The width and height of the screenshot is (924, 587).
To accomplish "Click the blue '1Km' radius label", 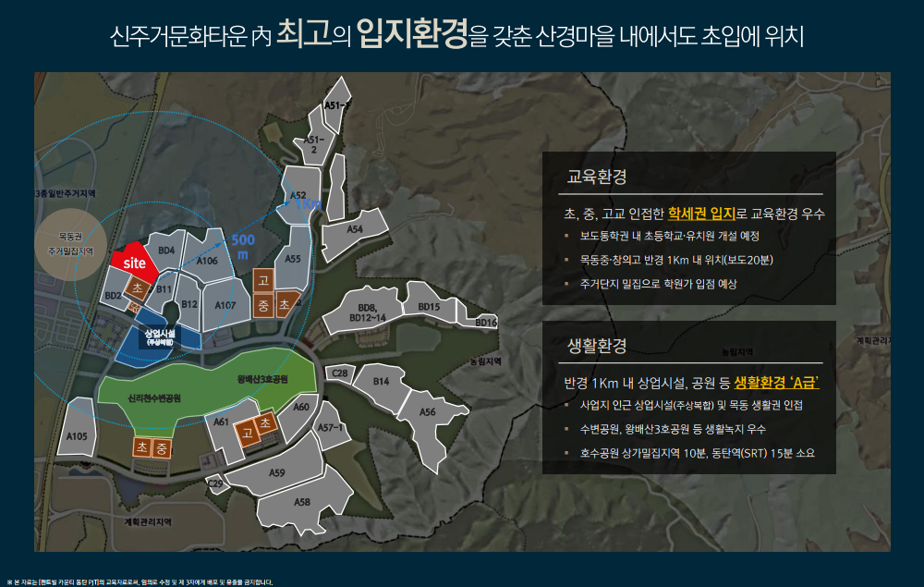I will [x=309, y=204].
